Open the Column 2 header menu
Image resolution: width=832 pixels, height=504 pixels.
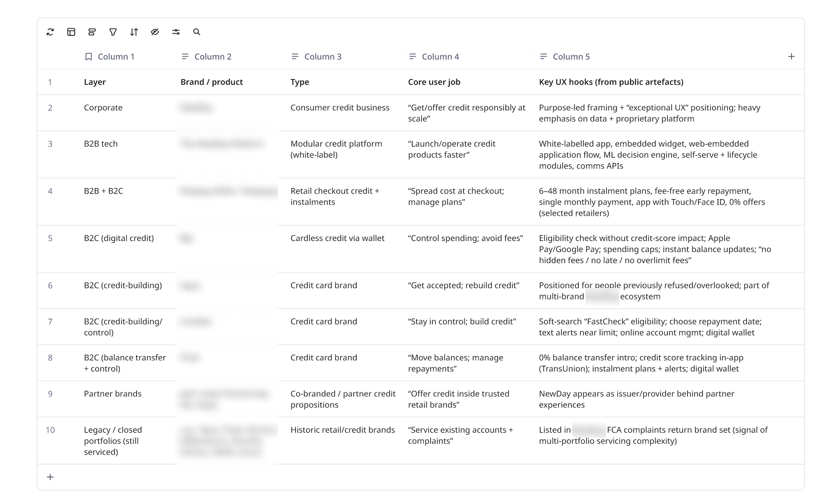coord(185,56)
